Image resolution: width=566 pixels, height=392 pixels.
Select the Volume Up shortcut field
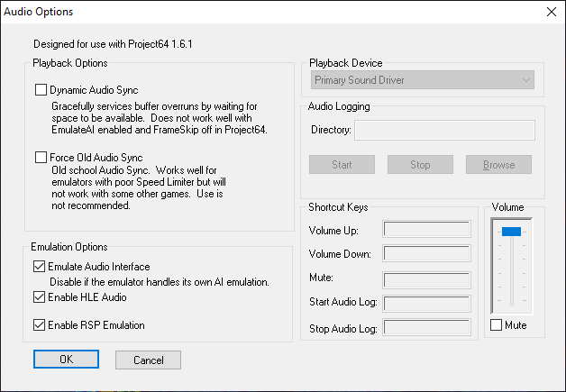click(x=426, y=230)
